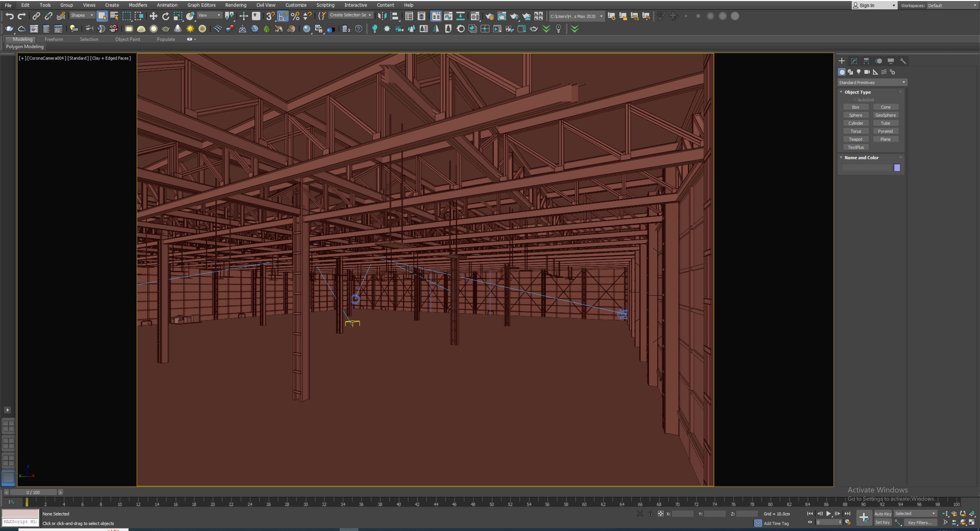This screenshot has height=531, width=980.
Task: Open the Modify panel tab
Action: click(854, 61)
